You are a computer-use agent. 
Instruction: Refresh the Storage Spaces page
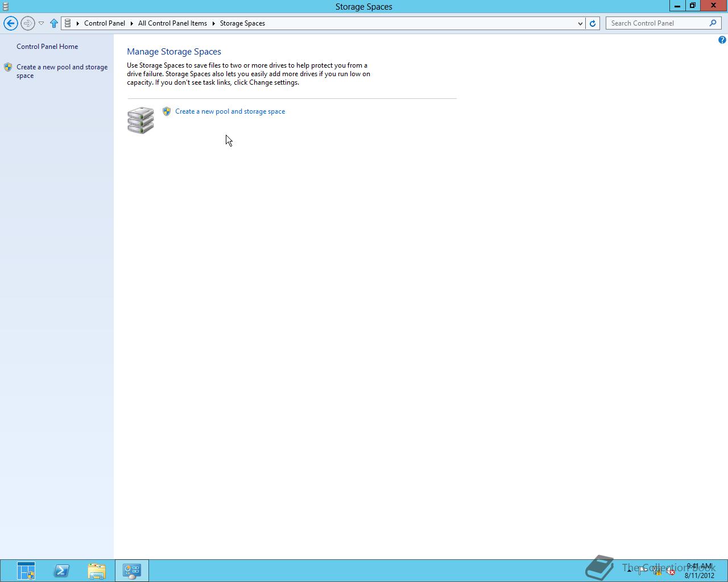tap(593, 23)
